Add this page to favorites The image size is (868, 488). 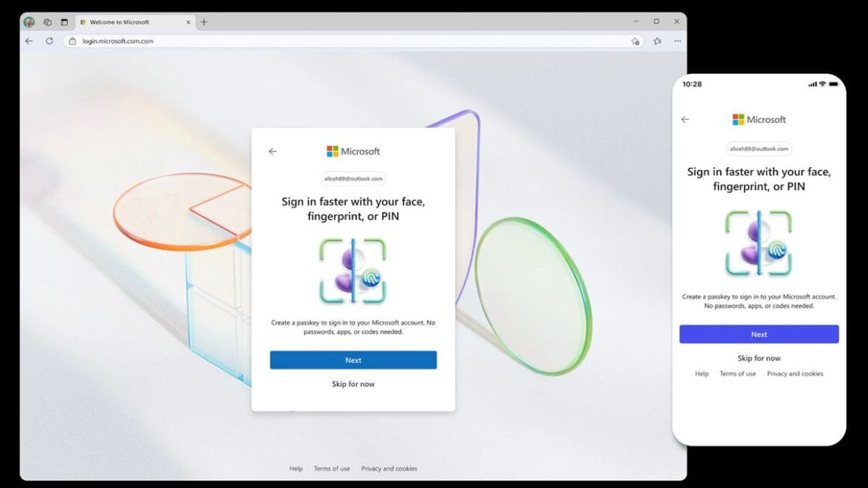pyautogui.click(x=635, y=41)
